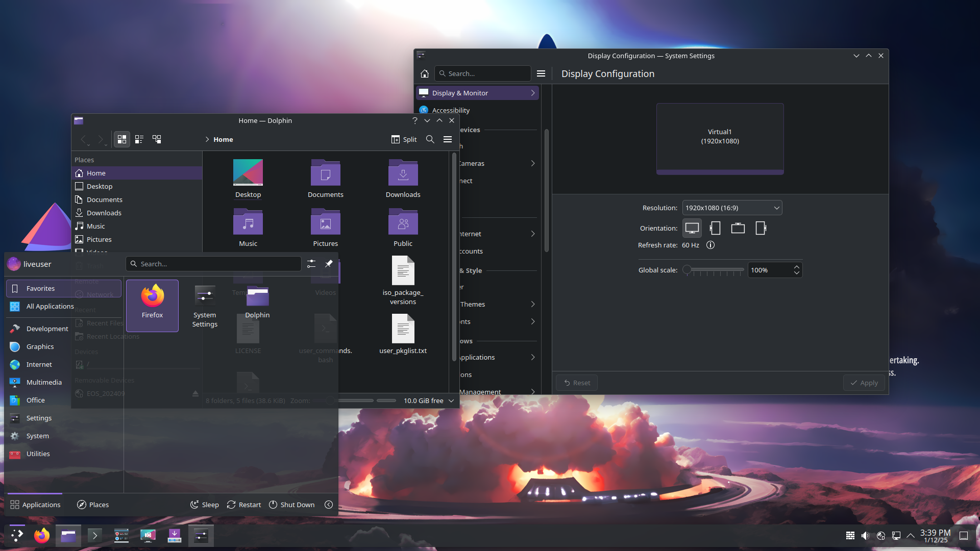Switch Dolphin to Icons view mode
This screenshot has width=980, height=551.
121,139
